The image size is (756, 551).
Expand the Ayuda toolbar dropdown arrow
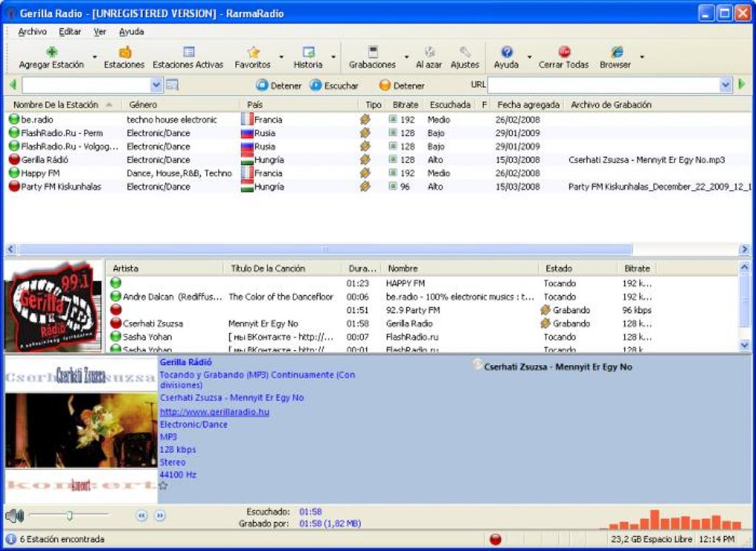[x=528, y=57]
